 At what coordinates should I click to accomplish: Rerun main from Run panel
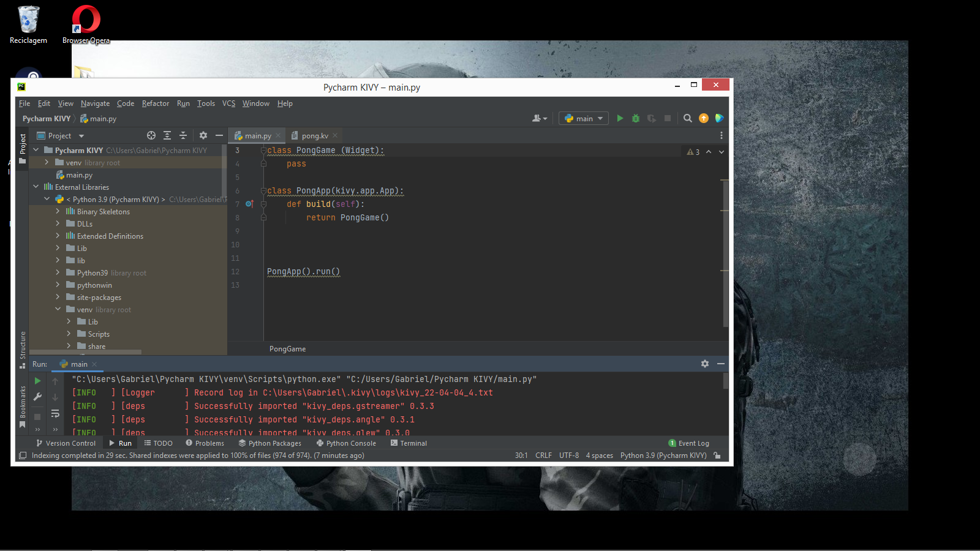(37, 381)
